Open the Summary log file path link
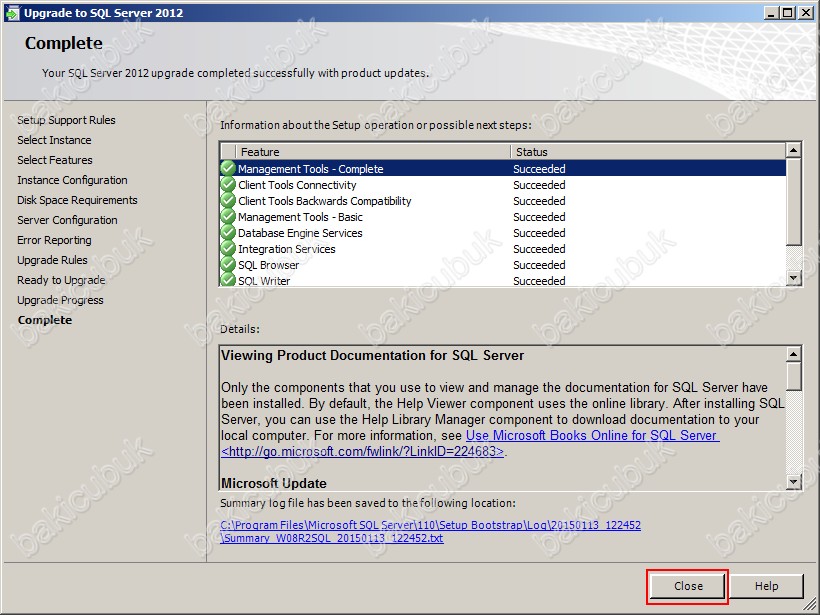Image resolution: width=820 pixels, height=615 pixels. pos(430,531)
